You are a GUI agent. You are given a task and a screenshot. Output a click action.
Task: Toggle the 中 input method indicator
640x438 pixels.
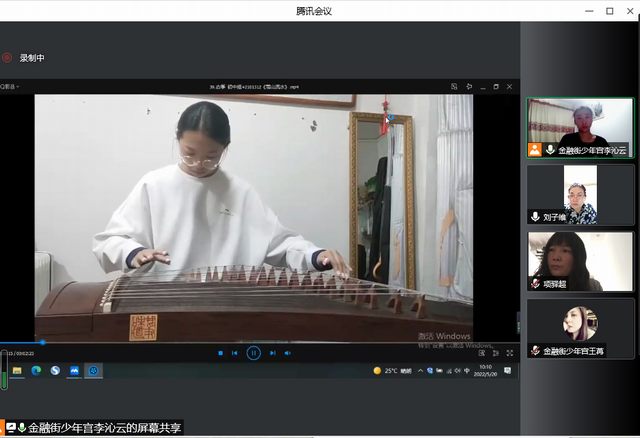[x=467, y=371]
